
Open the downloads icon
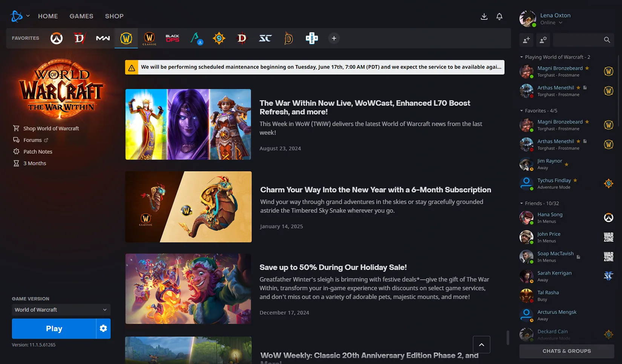coord(484,17)
